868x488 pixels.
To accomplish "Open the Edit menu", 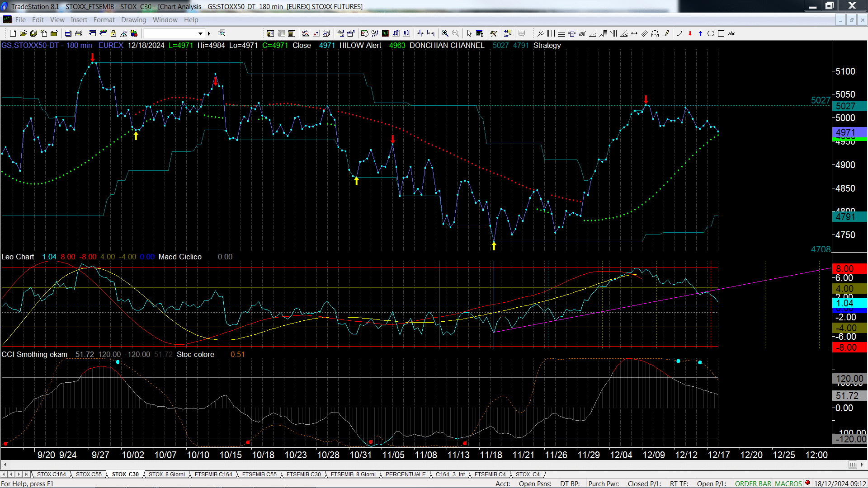I will [x=38, y=20].
